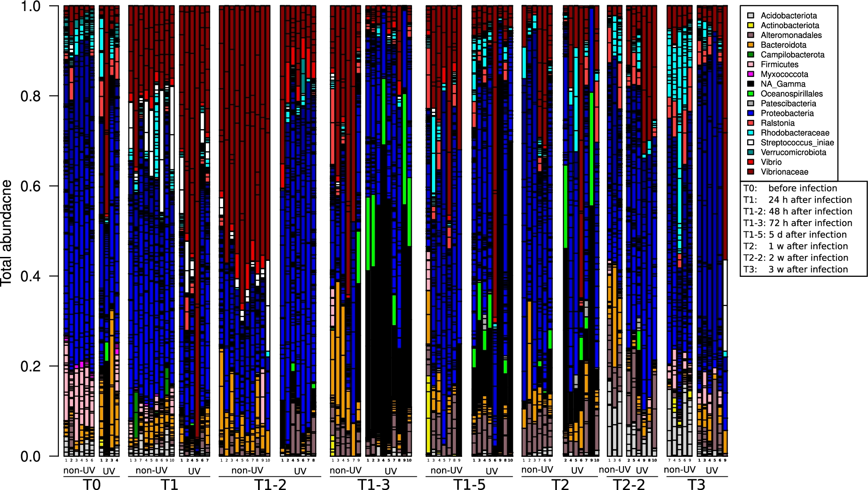Select the Vibrionaceae legend label
Viewport: 868px width, 490px height.
coord(784,172)
